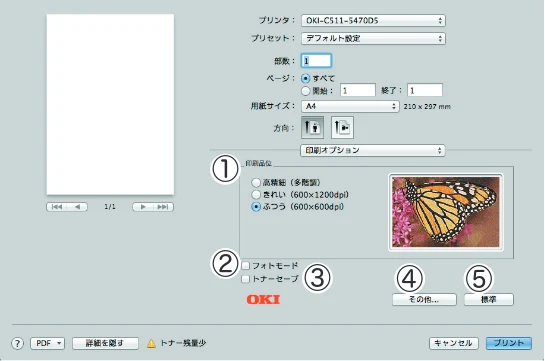
Task: Click 標準 button to reset
Action: [x=489, y=300]
